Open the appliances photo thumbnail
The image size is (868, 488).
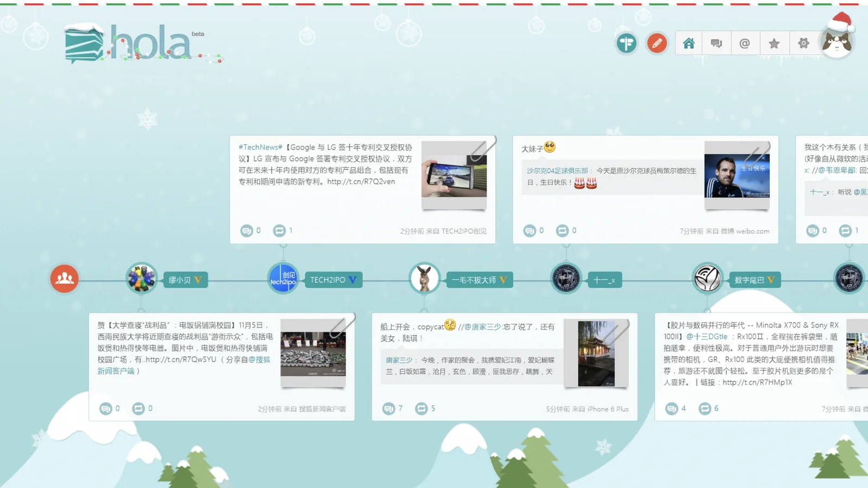(x=313, y=353)
